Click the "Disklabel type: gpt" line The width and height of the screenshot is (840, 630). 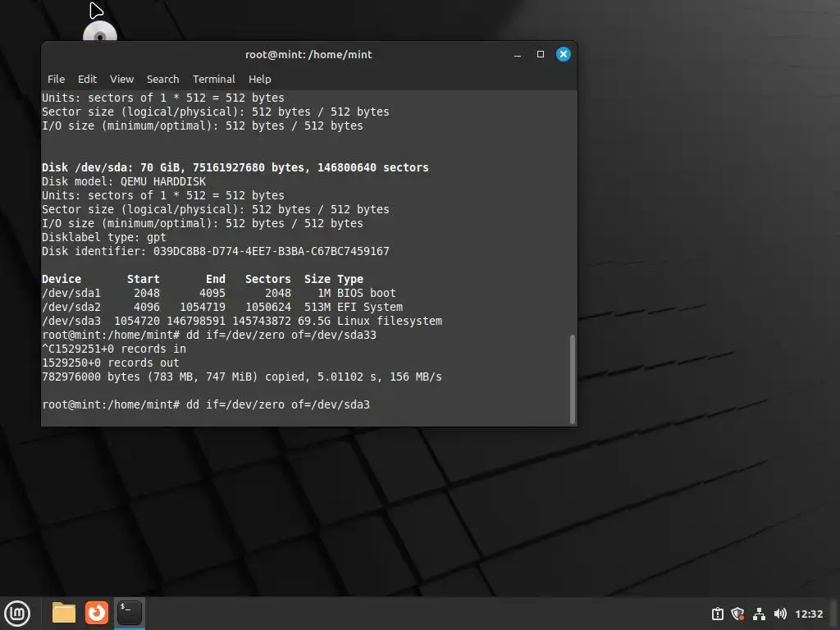pos(104,237)
